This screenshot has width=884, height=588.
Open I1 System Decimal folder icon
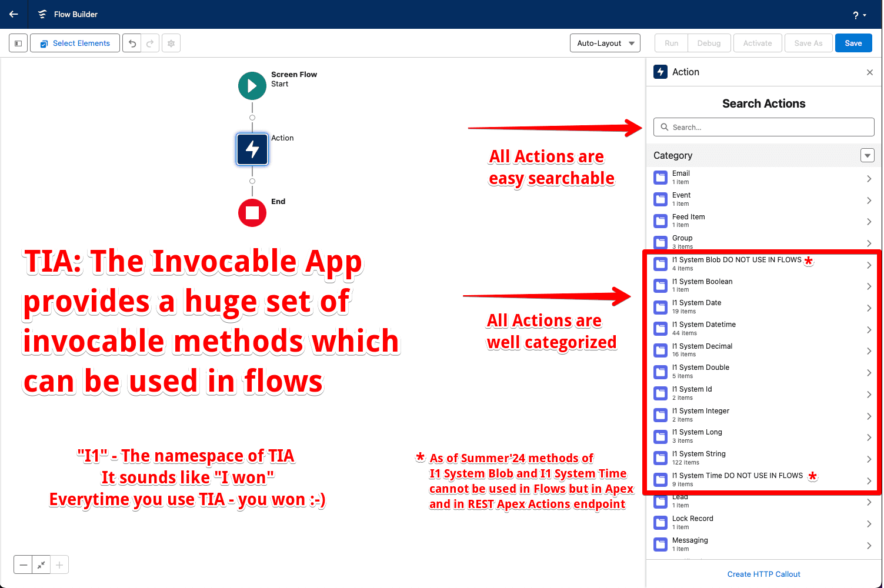(661, 350)
